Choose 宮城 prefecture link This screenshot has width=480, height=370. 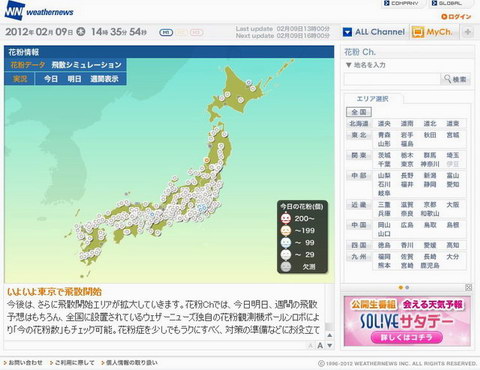click(x=453, y=135)
